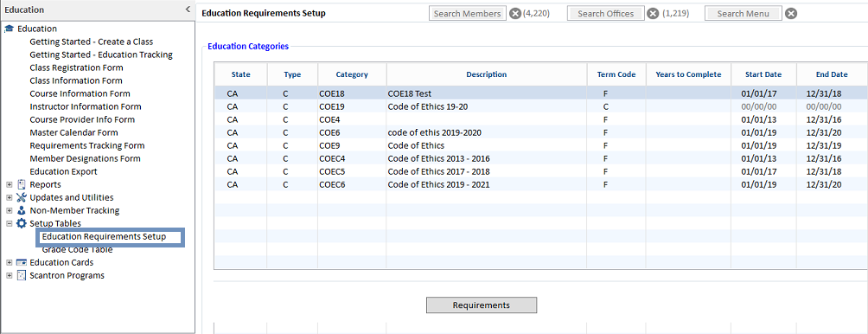This screenshot has width=868, height=334.
Task: Click the Setup Tables gear icon
Action: (22, 223)
